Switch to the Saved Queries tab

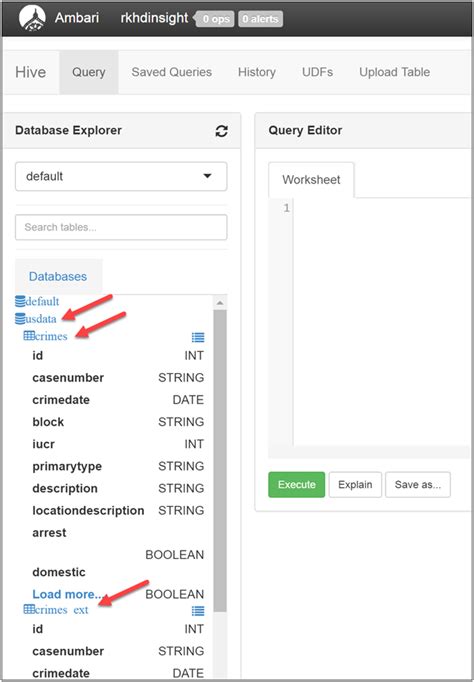click(172, 72)
